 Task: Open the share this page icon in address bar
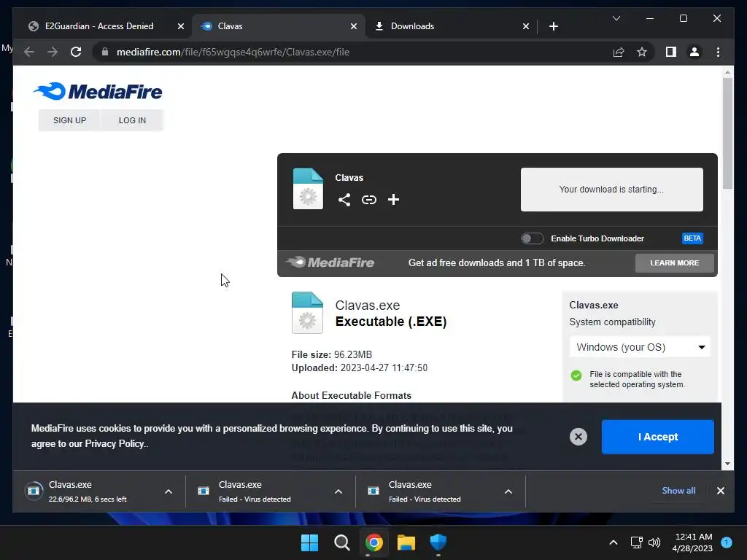[619, 52]
